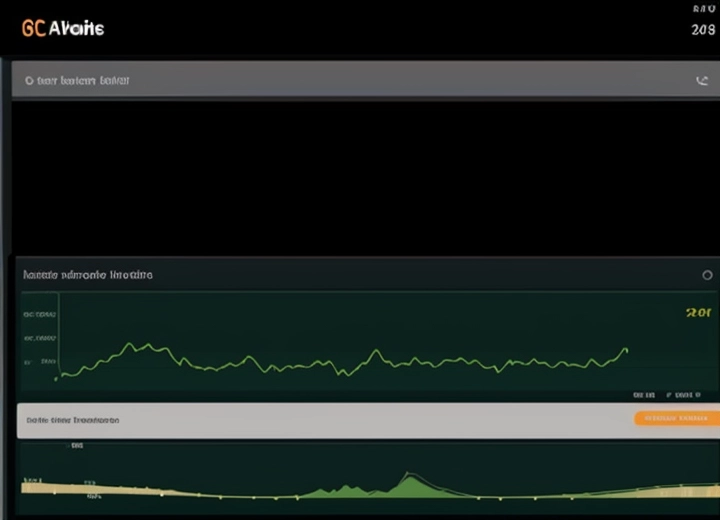Viewport: 720px width, 520px height.
Task: Click inside the gray search bar field
Action: (366, 79)
